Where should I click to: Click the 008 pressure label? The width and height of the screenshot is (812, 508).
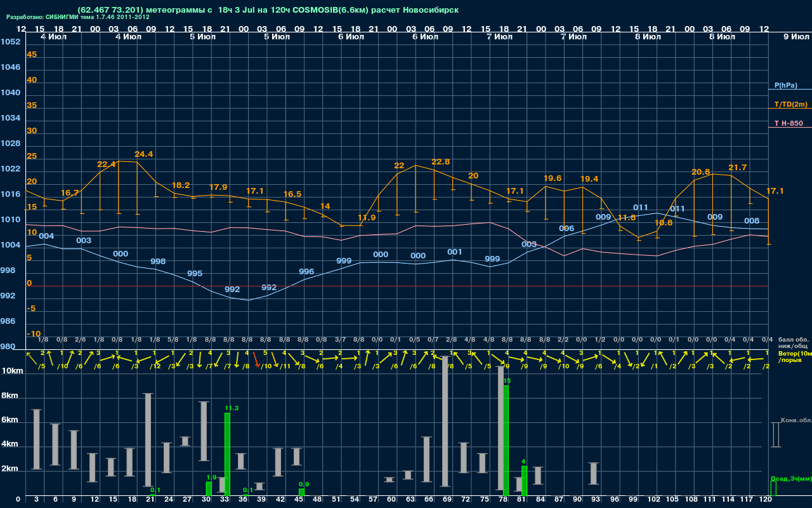pyautogui.click(x=752, y=221)
